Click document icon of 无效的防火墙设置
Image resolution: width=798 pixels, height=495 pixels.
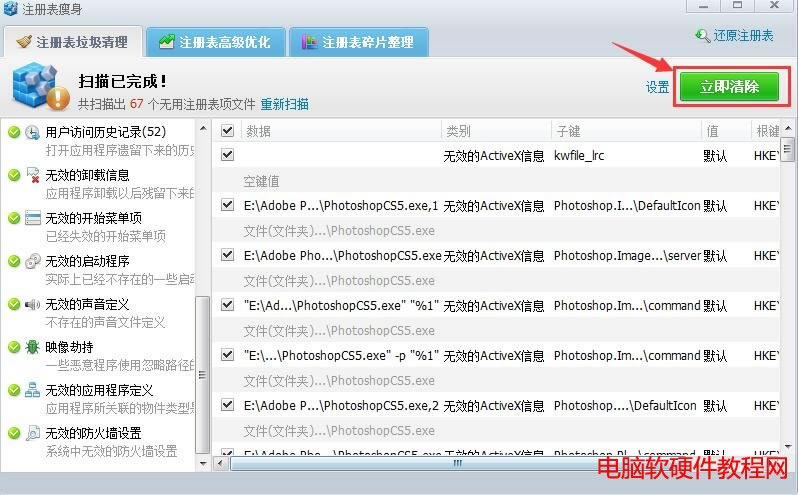(x=33, y=433)
